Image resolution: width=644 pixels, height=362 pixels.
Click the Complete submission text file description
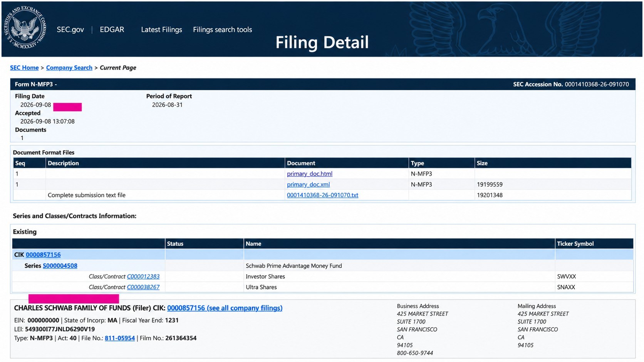coord(87,195)
